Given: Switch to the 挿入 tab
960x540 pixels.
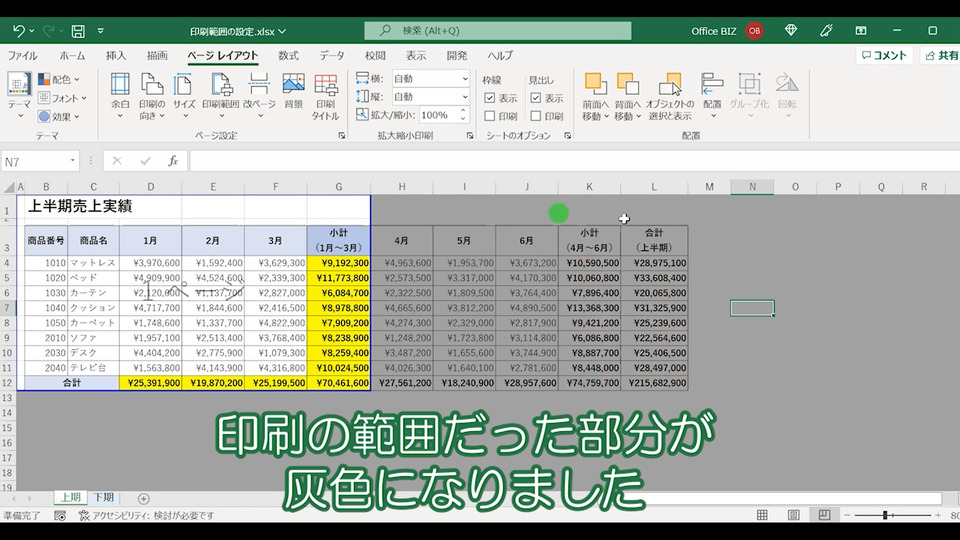Looking at the screenshot, I should coord(116,55).
